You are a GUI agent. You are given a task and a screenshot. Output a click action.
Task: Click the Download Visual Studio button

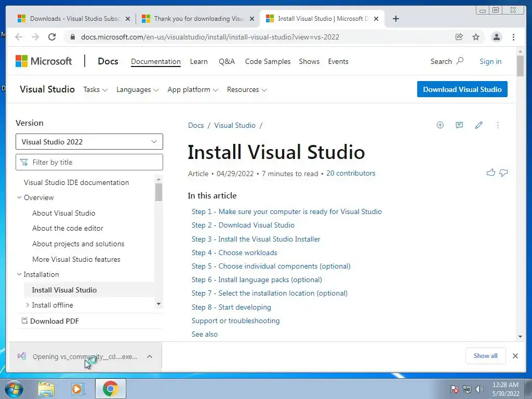pos(462,89)
